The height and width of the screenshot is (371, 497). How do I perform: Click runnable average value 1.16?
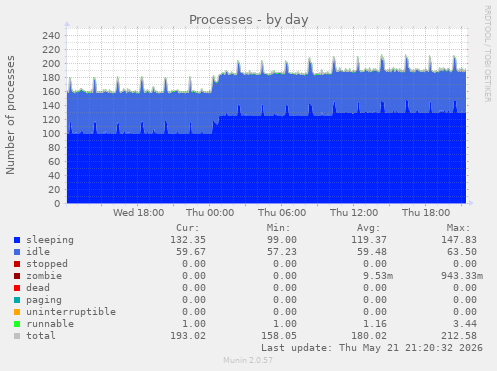point(375,324)
